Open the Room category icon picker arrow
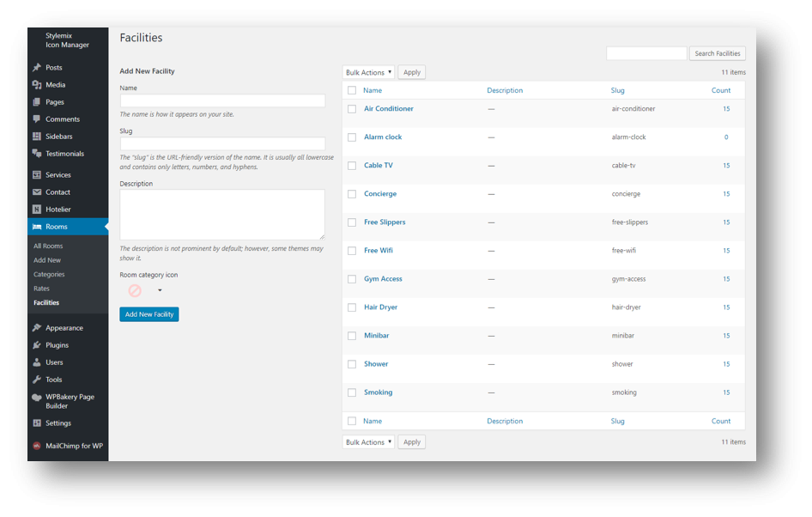 [x=160, y=291]
